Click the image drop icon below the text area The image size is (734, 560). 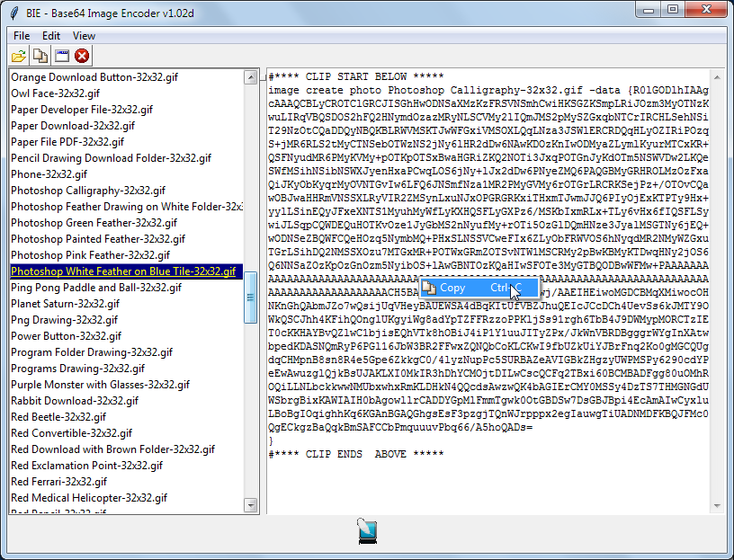(367, 530)
